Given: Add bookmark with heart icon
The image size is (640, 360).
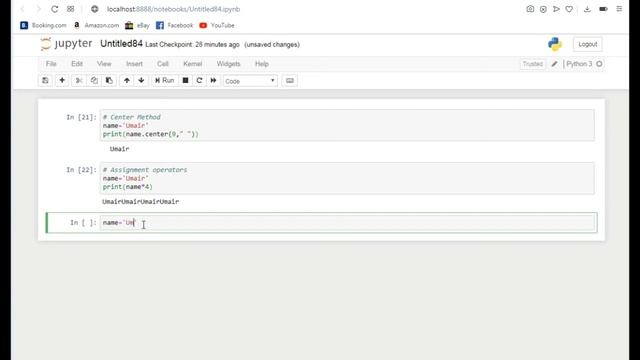Looking at the screenshot, I should (569, 9).
